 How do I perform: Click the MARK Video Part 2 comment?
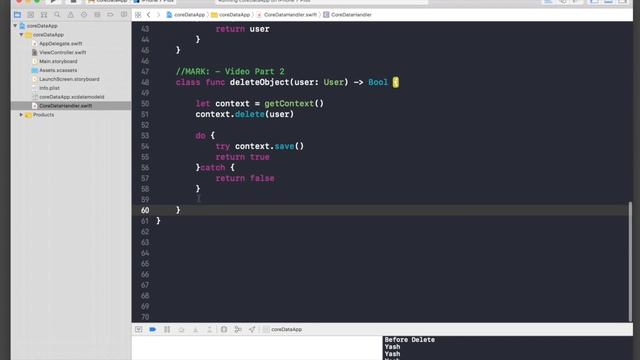[x=230, y=71]
